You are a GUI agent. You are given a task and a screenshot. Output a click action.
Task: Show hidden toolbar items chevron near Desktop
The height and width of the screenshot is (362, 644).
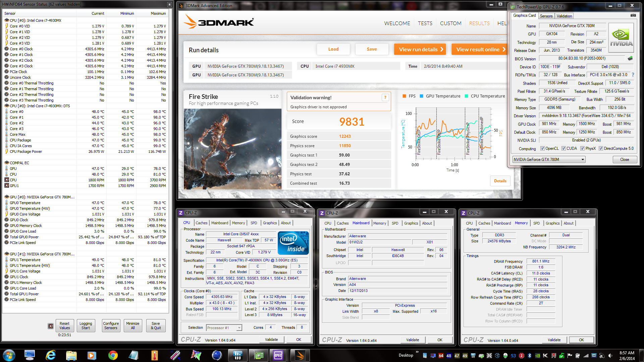(417, 352)
